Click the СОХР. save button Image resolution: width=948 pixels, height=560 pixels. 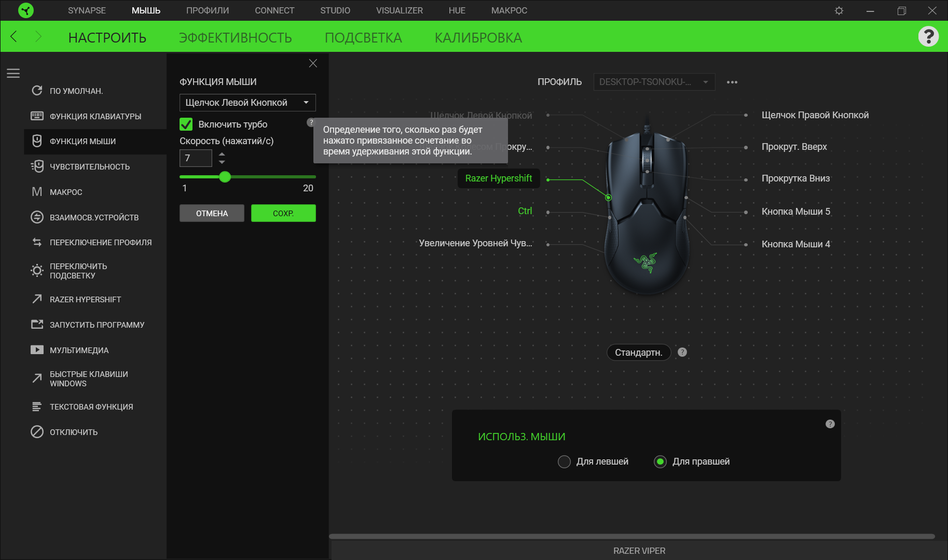283,213
